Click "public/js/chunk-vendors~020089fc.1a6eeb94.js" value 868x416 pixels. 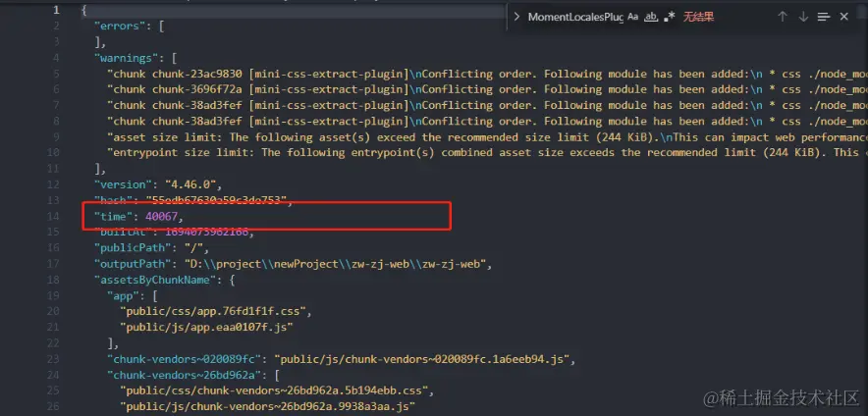point(422,359)
